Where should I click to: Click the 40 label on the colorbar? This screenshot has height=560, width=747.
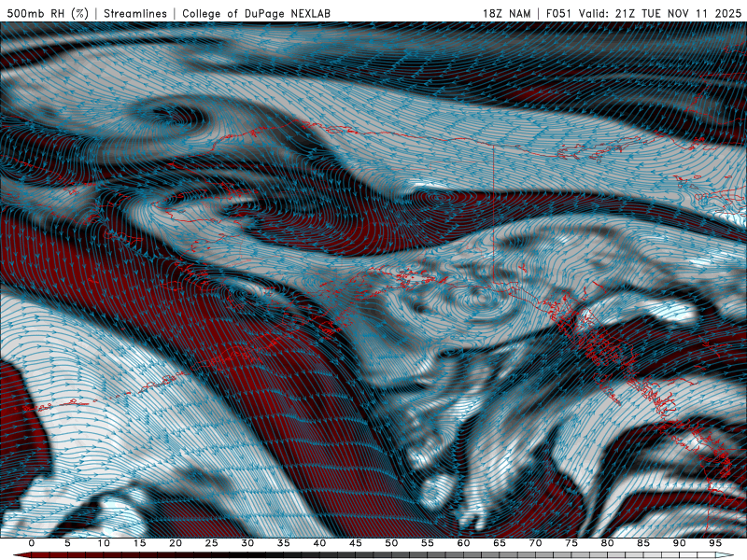(x=319, y=543)
